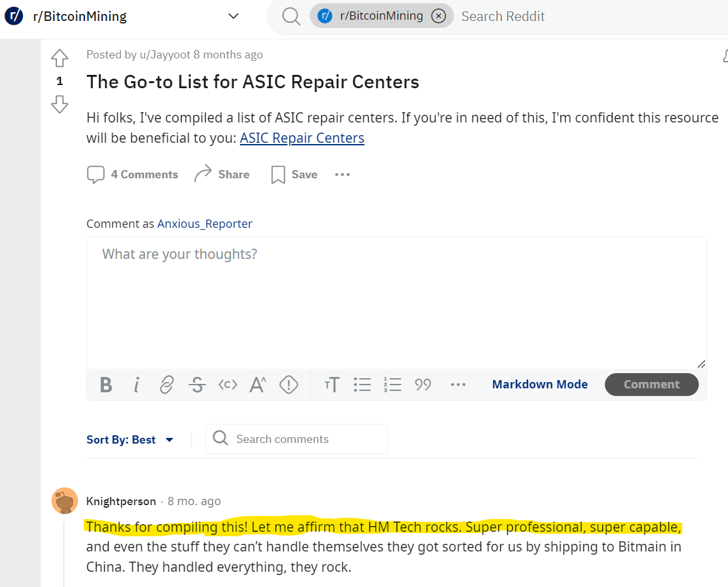This screenshot has width=728, height=587.
Task: Click the 8 months ago post timestamp
Action: pos(228,55)
